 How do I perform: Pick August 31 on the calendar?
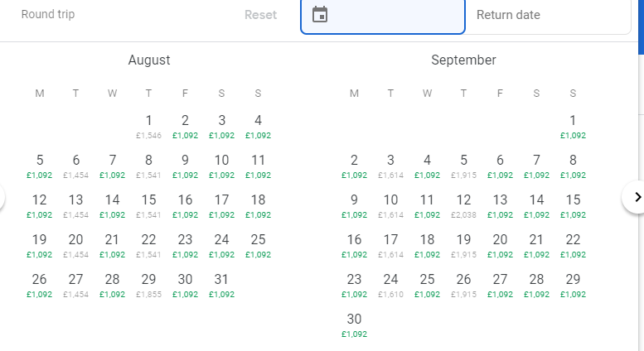click(x=222, y=284)
